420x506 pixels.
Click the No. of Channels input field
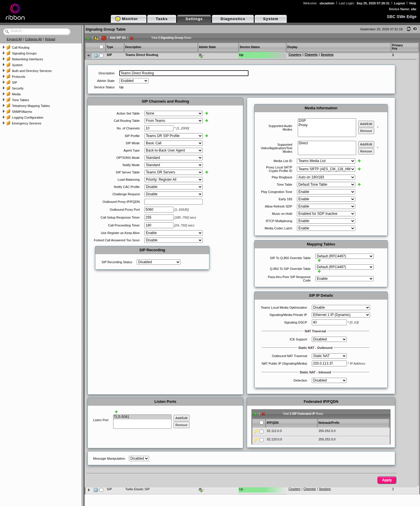click(159, 128)
